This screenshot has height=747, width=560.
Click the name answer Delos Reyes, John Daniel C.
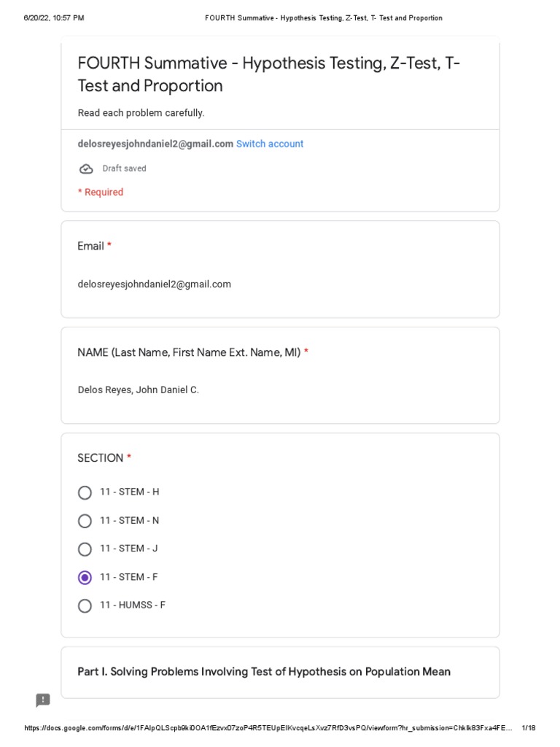(138, 390)
